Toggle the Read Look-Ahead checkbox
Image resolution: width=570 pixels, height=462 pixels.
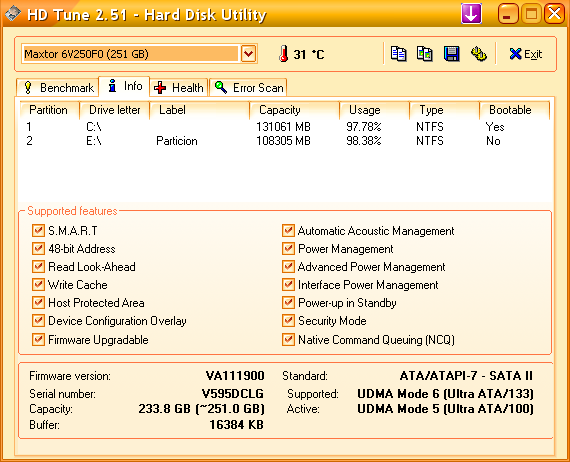pyautogui.click(x=38, y=267)
